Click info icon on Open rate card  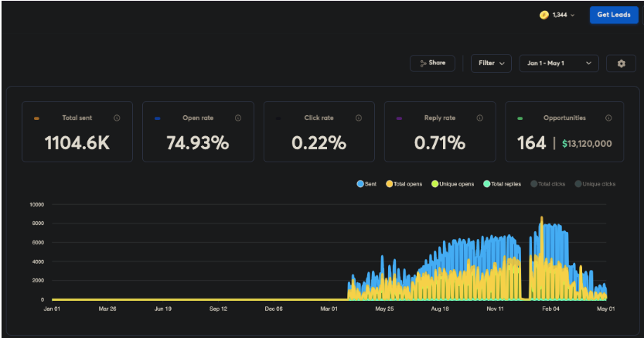pos(238,118)
